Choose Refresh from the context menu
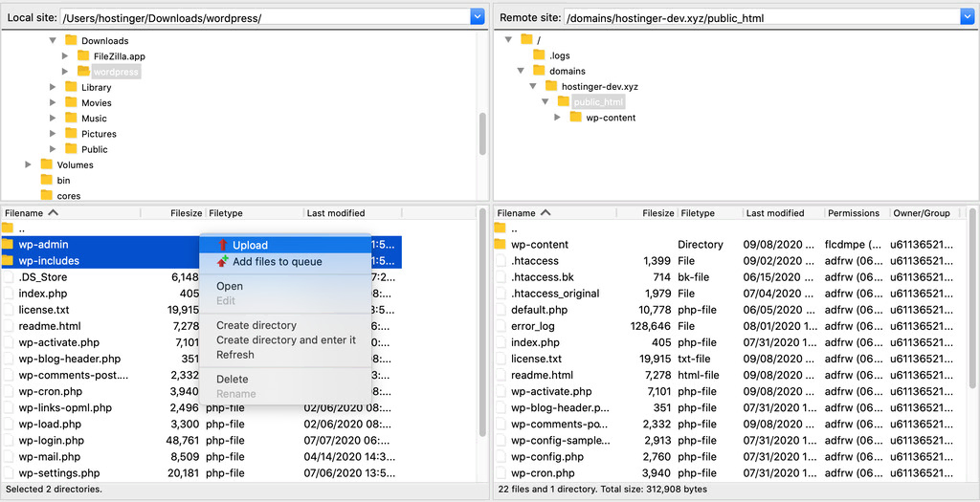 (x=234, y=355)
